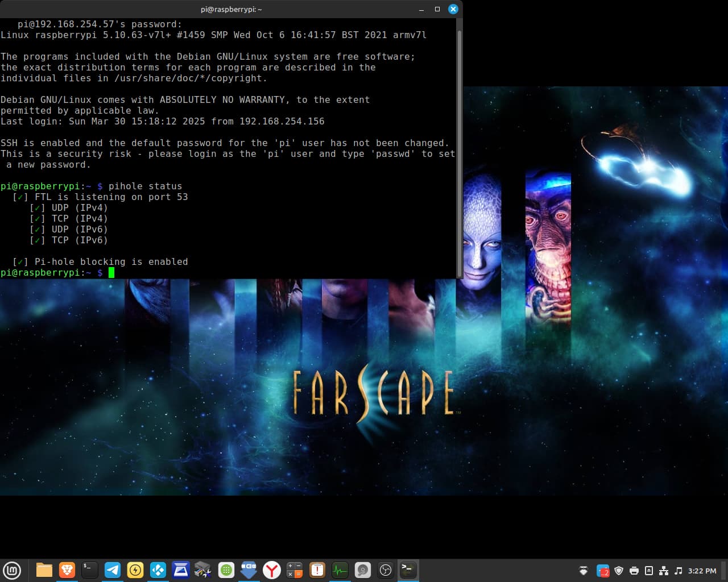Launch Yandex browser from the taskbar

272,570
